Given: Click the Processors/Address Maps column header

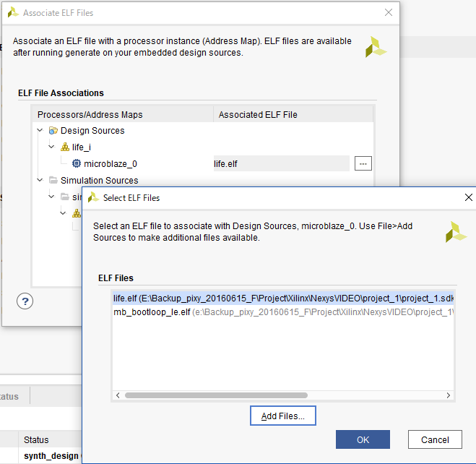Looking at the screenshot, I should click(123, 114).
